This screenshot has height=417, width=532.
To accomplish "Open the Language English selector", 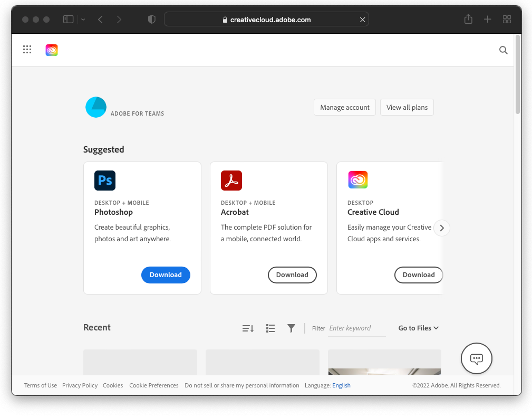I will tap(341, 385).
